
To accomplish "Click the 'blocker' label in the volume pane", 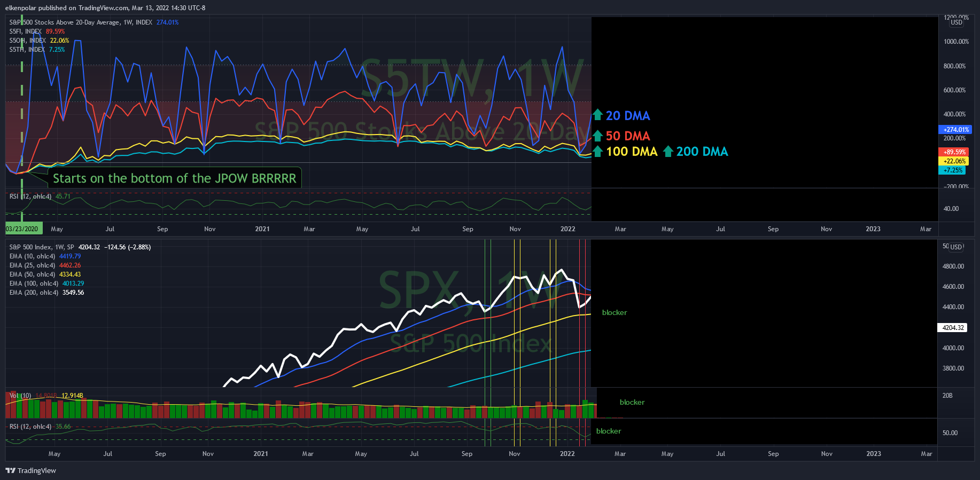I will 632,403.
